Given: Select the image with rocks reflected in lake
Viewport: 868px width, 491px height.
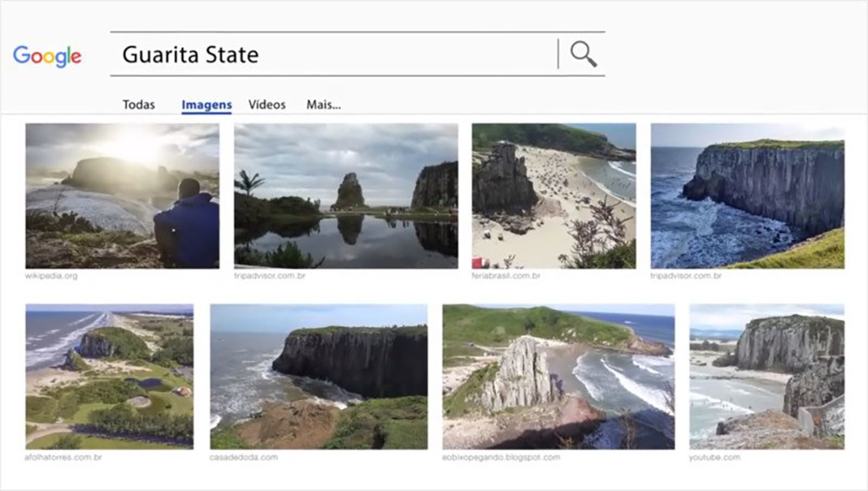Looking at the screenshot, I should click(x=345, y=196).
